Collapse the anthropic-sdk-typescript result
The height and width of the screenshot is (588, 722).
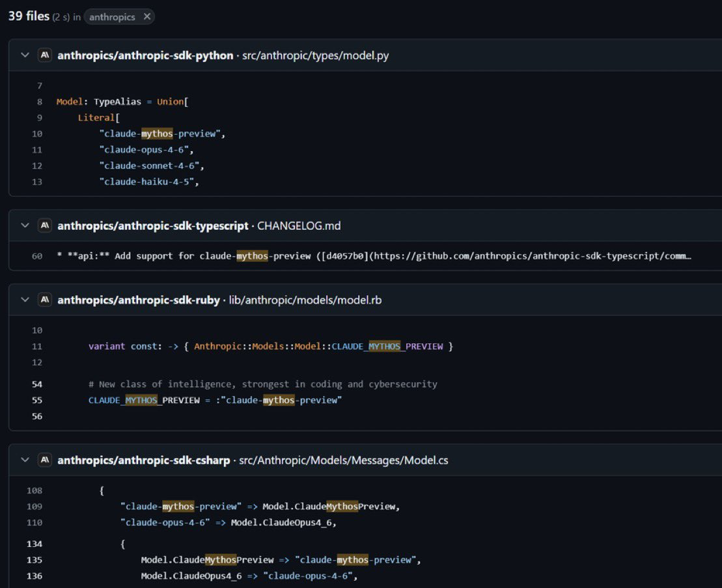25,225
